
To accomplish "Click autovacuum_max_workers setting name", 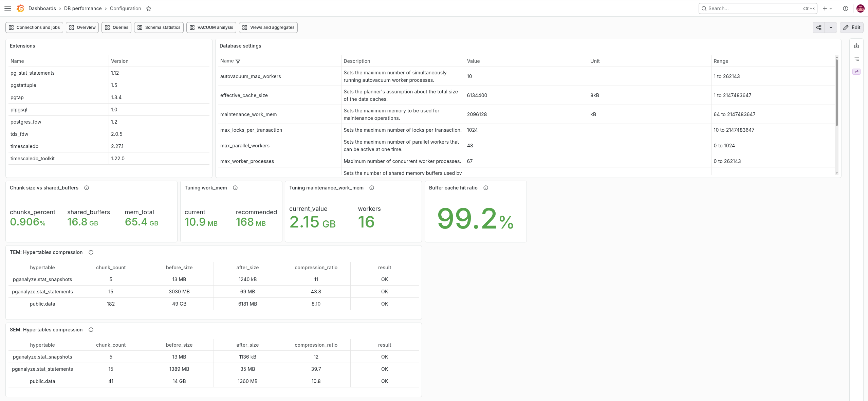I will (251, 76).
